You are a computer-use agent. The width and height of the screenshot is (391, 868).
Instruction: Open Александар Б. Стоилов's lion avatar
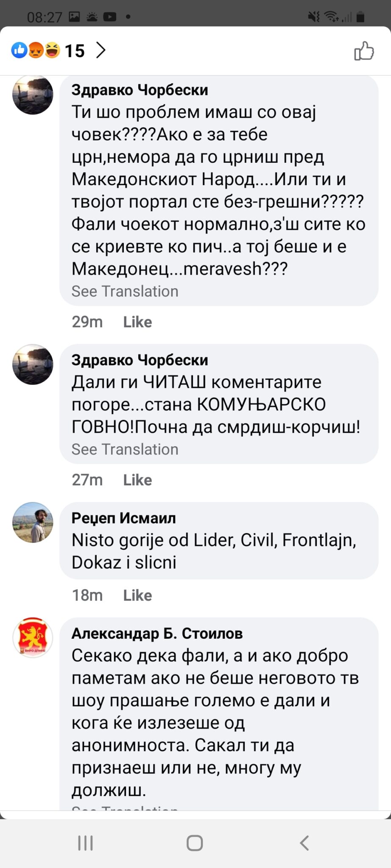[33, 638]
